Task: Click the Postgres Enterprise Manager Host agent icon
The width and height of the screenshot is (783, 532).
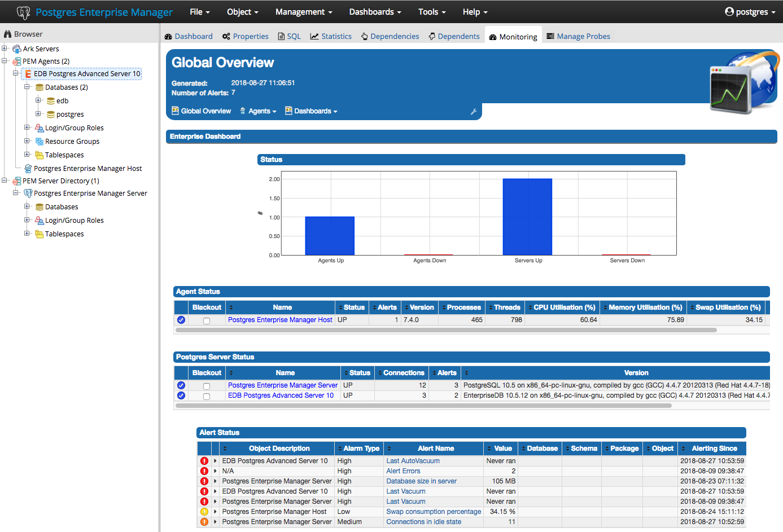Action: tap(28, 169)
